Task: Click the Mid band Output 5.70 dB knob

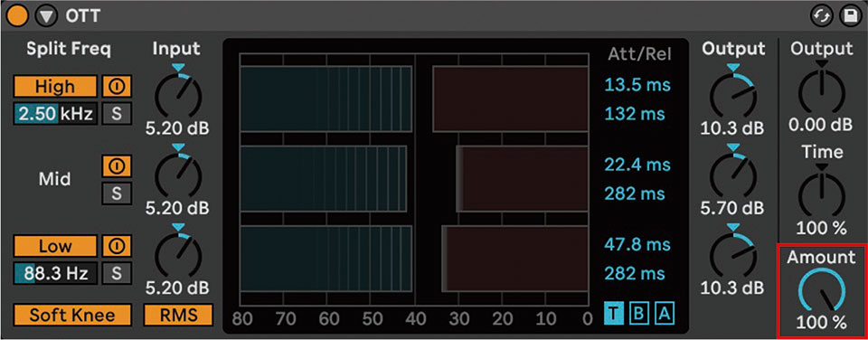Action: pos(733,176)
